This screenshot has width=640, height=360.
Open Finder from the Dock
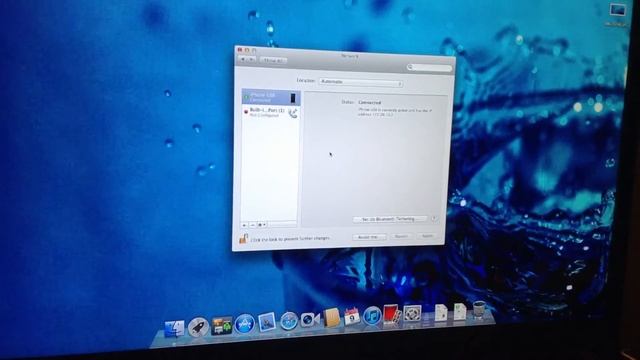(174, 329)
